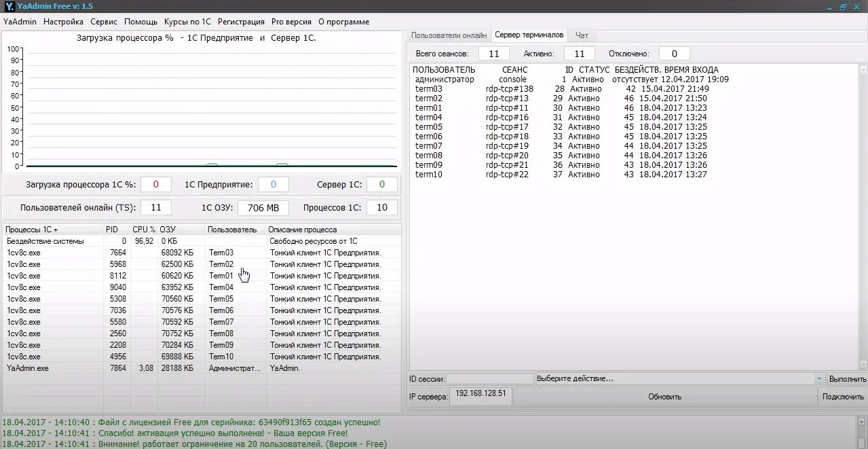Click the YaAdmin logo icon in title bar

tap(9, 6)
